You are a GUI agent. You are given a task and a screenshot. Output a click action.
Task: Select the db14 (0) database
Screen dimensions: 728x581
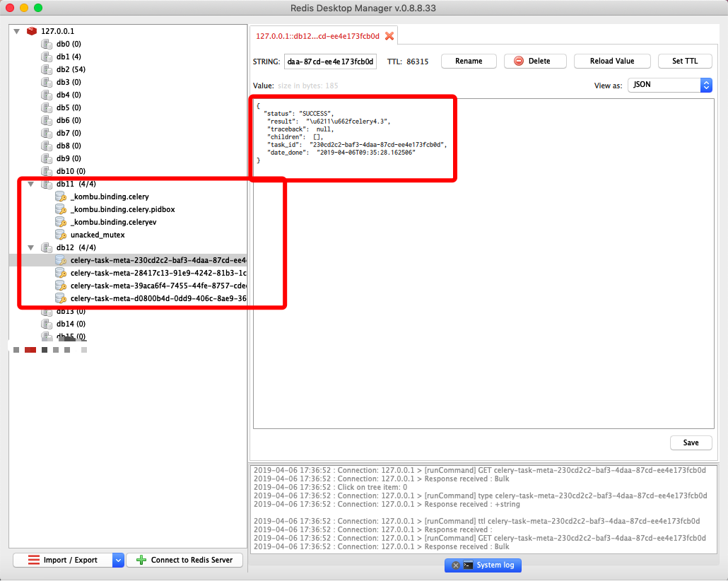[71, 324]
